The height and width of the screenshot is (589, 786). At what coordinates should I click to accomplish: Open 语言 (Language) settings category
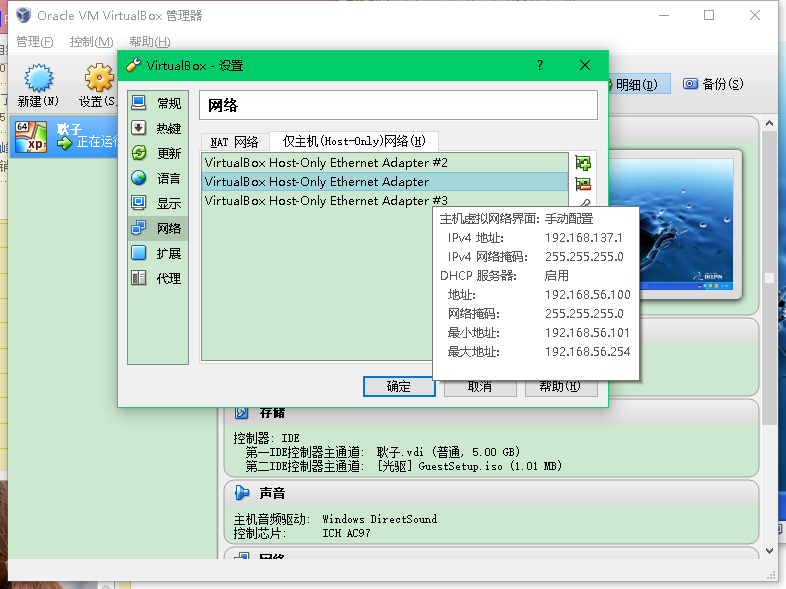[x=158, y=178]
